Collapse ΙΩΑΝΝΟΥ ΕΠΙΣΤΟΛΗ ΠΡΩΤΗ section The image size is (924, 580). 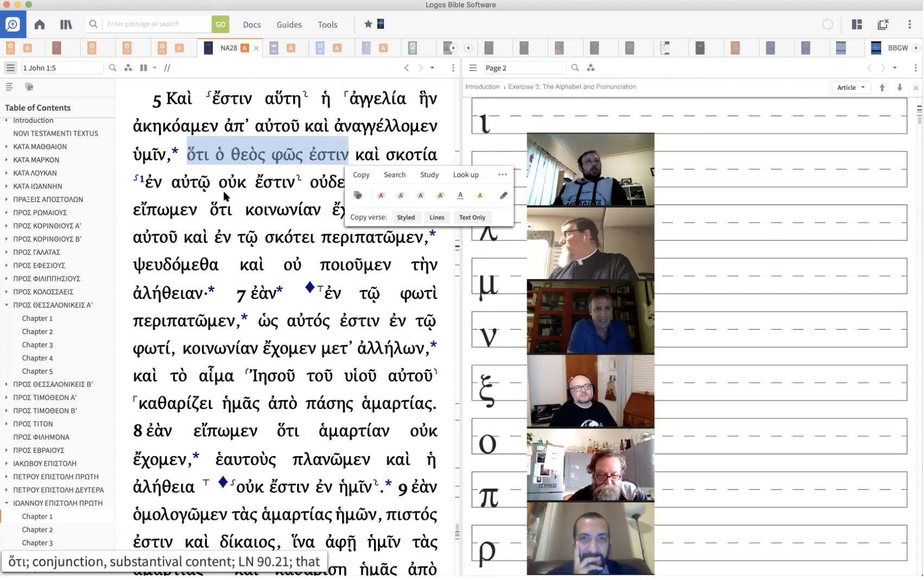[x=7, y=503]
